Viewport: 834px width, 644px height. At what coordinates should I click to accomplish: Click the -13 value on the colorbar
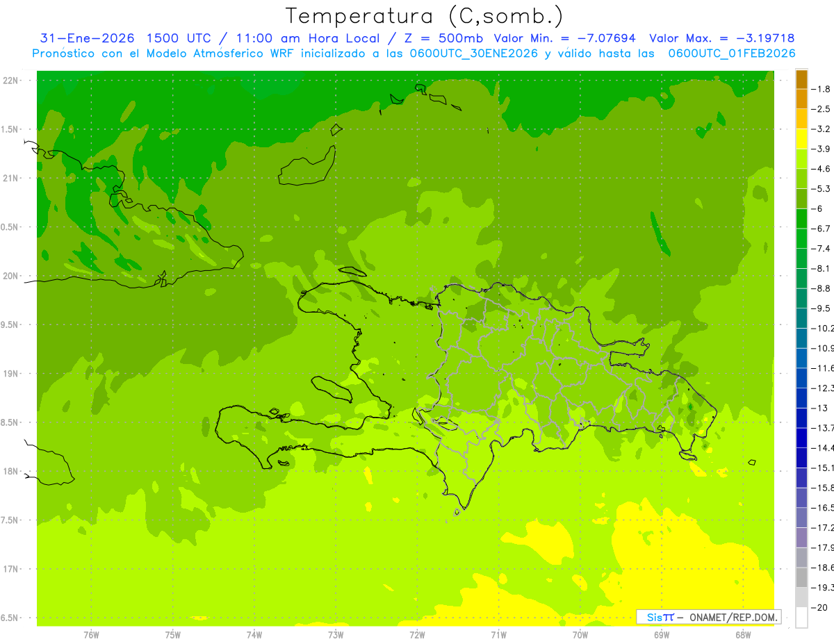point(819,408)
